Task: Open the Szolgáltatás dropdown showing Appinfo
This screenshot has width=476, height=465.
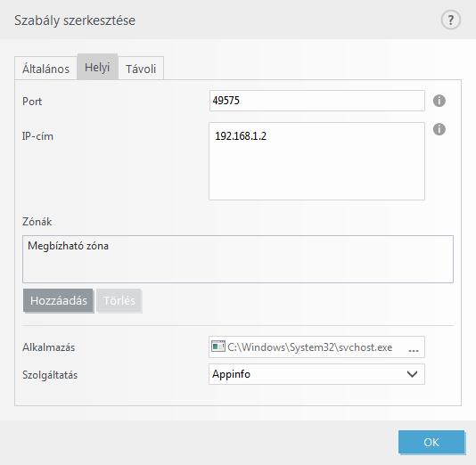Action: pos(316,374)
